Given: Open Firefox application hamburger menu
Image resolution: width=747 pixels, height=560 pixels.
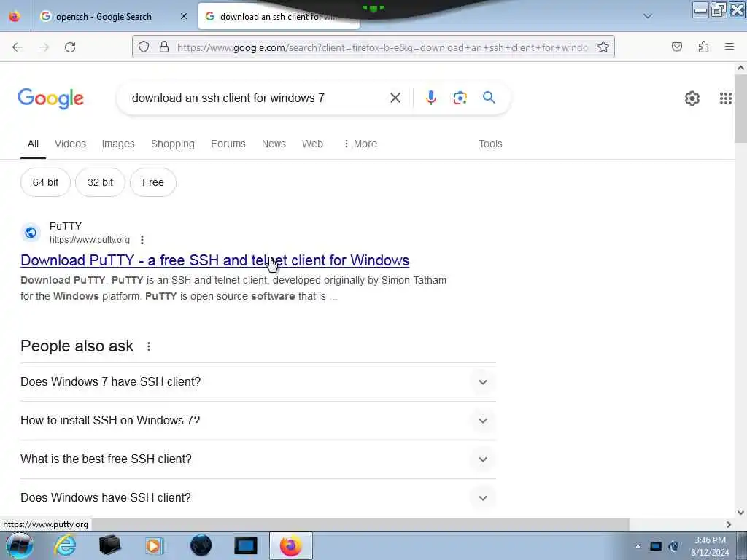Looking at the screenshot, I should (x=729, y=47).
